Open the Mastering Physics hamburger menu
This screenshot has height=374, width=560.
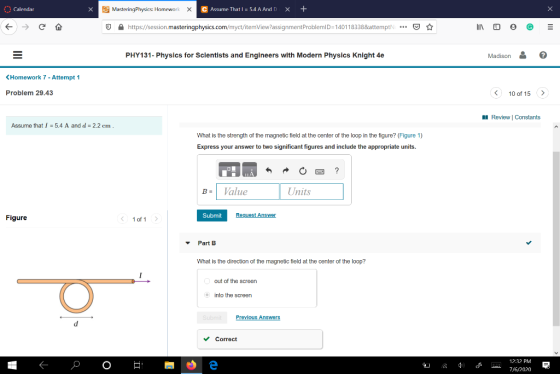point(18,55)
